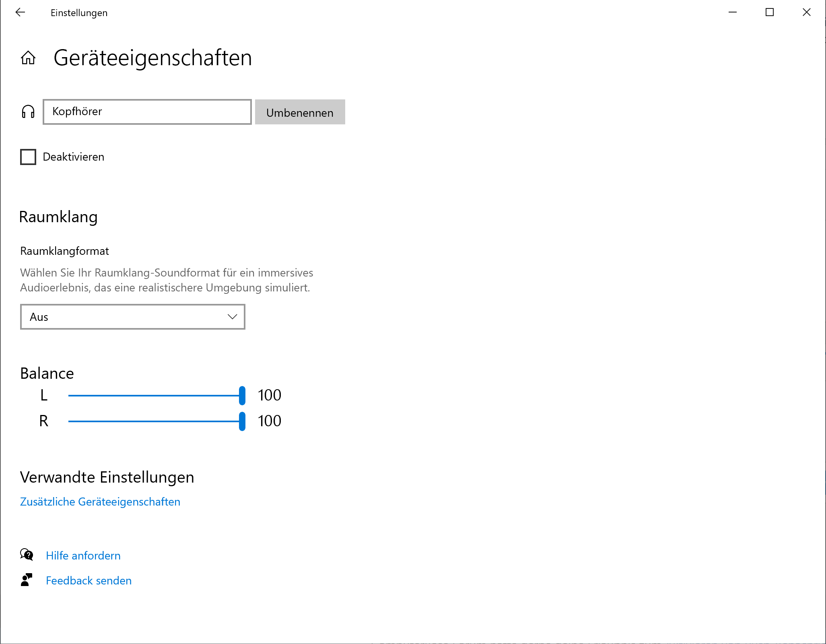
Task: Click the Feedback senden link
Action: (x=89, y=580)
